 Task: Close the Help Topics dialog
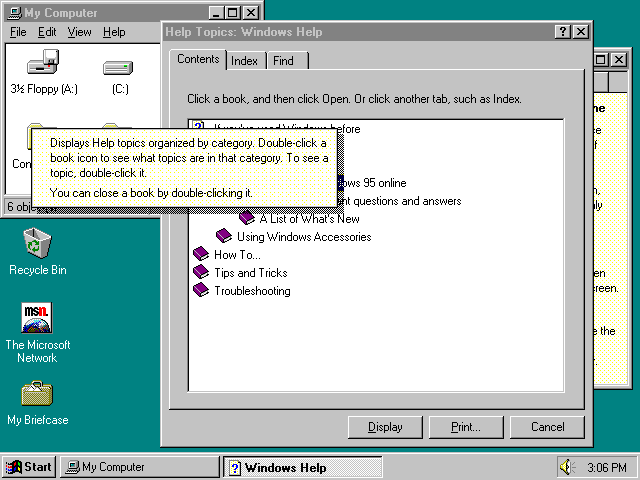coord(581,32)
